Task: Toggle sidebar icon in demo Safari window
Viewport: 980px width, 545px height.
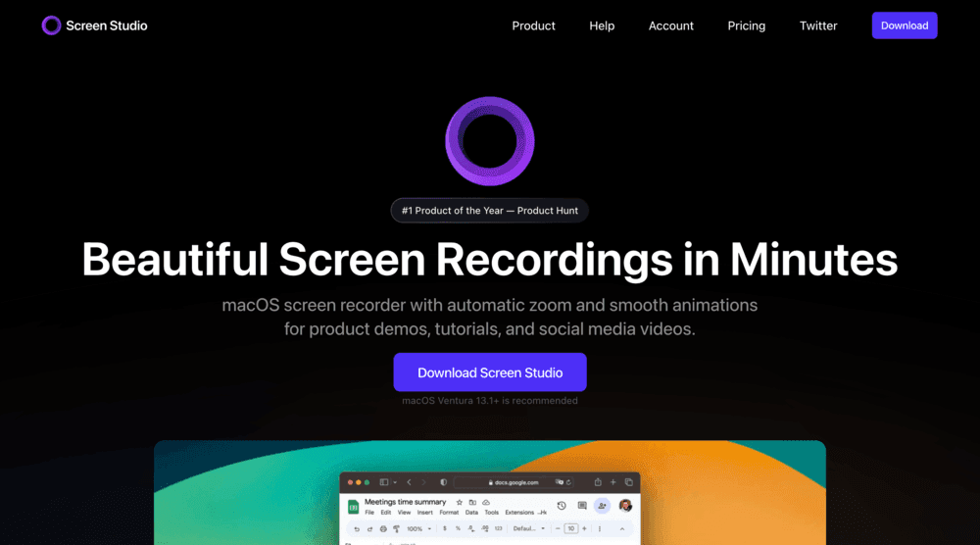Action: (384, 482)
